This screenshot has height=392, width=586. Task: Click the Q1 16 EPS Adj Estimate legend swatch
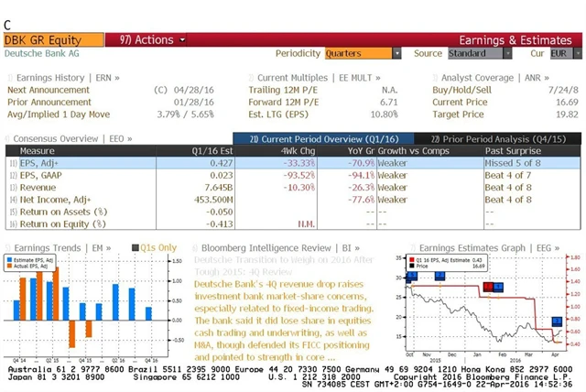(412, 260)
